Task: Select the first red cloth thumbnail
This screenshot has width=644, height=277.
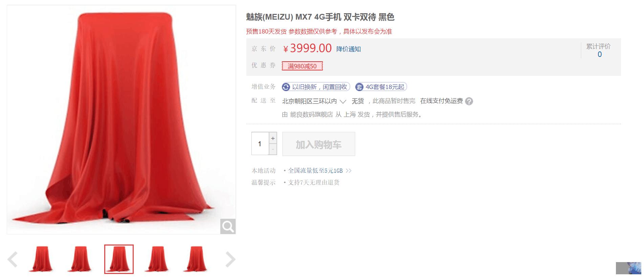Action: point(42,259)
